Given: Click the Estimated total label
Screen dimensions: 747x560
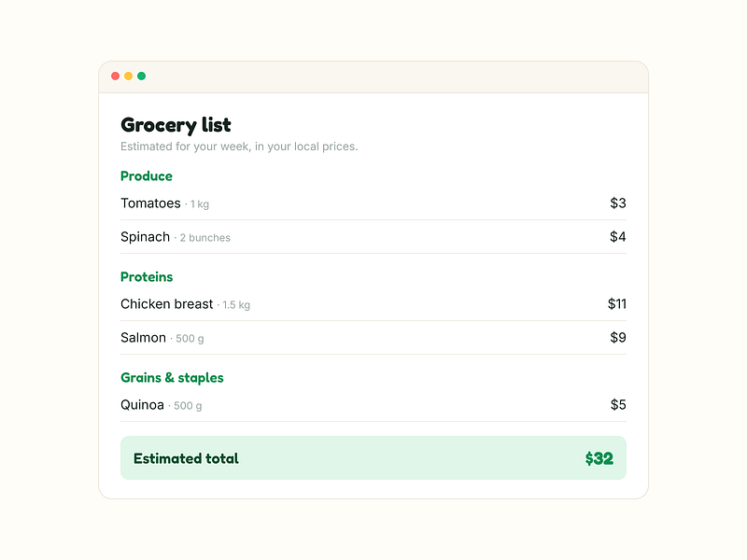Looking at the screenshot, I should point(186,458).
